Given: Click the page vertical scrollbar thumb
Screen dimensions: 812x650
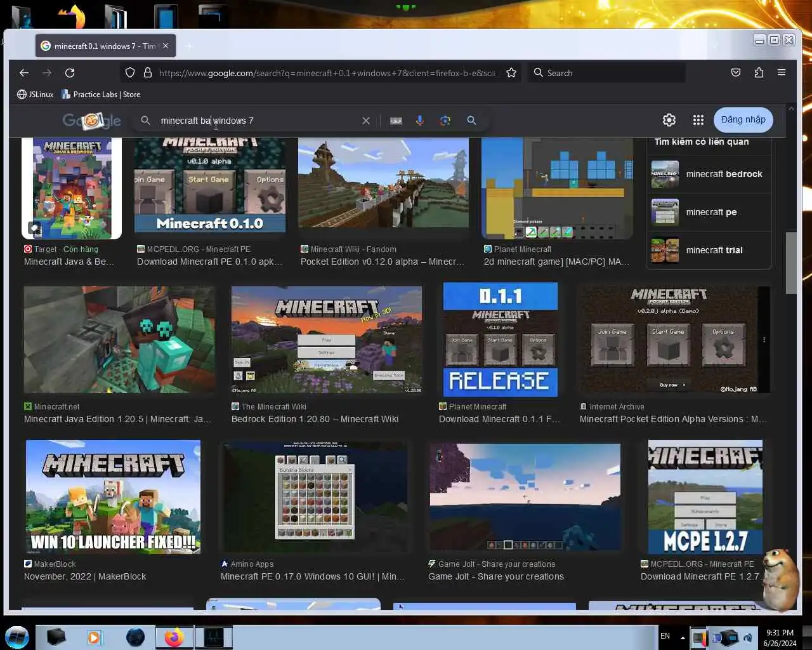Looking at the screenshot, I should (x=791, y=263).
